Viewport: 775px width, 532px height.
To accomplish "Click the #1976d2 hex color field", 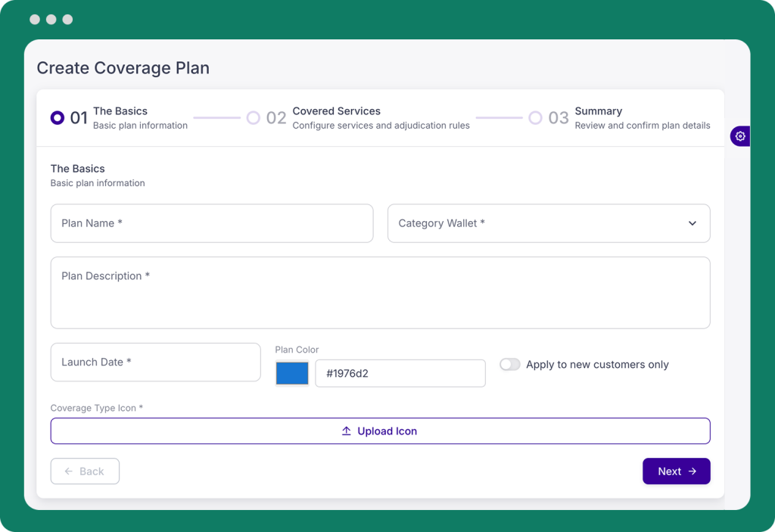I will (400, 373).
